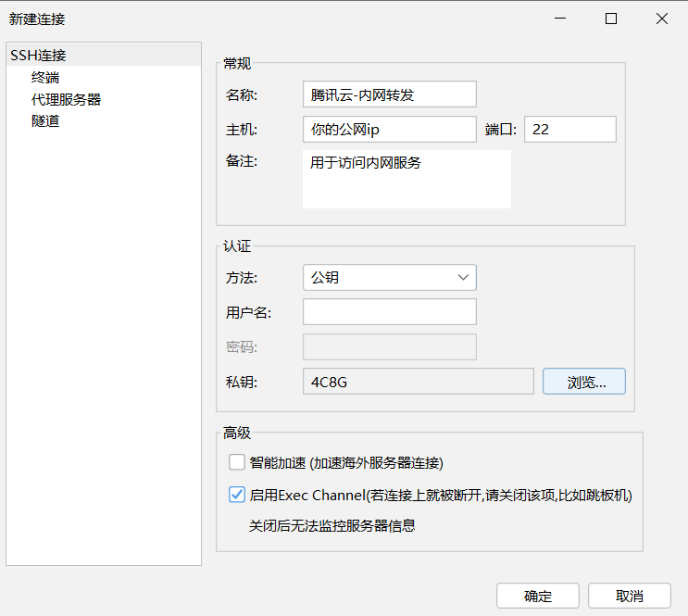Disable the 启用Exec Channel checkbox
The image size is (688, 616).
236,495
